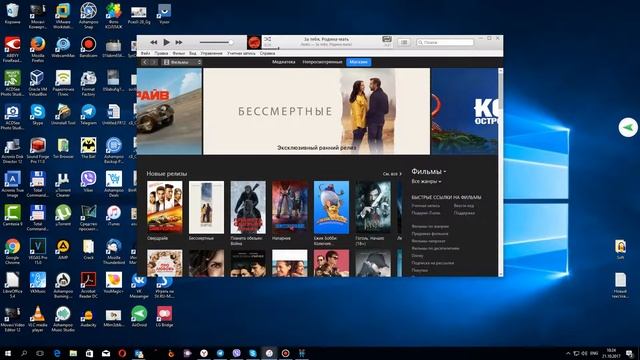The height and width of the screenshot is (360, 640).
Task: Expand the Все жанры dropdown
Action: click(426, 181)
